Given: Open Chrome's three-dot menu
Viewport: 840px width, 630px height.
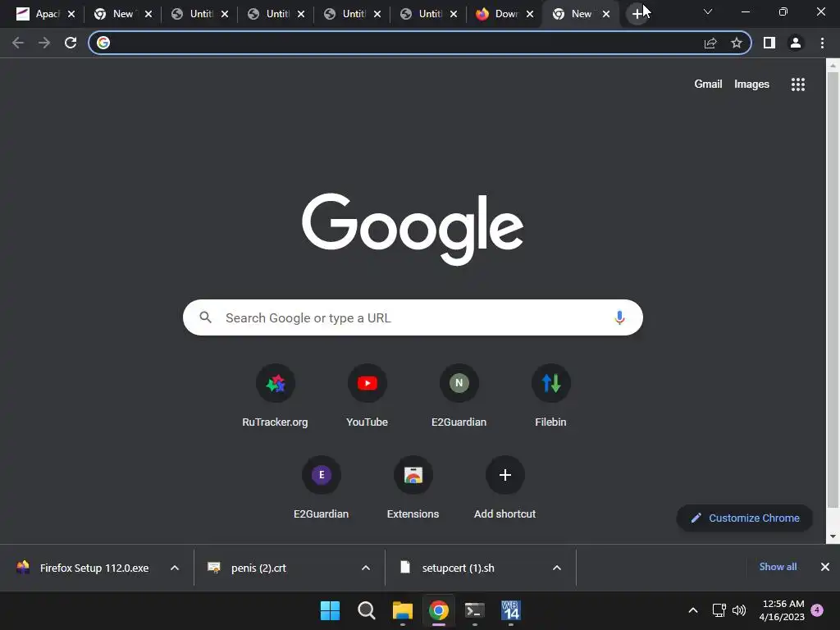Looking at the screenshot, I should click(822, 43).
